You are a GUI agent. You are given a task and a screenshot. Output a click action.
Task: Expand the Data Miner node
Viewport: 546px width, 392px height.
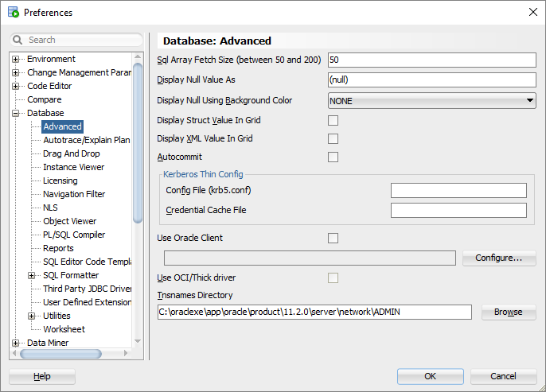point(16,343)
